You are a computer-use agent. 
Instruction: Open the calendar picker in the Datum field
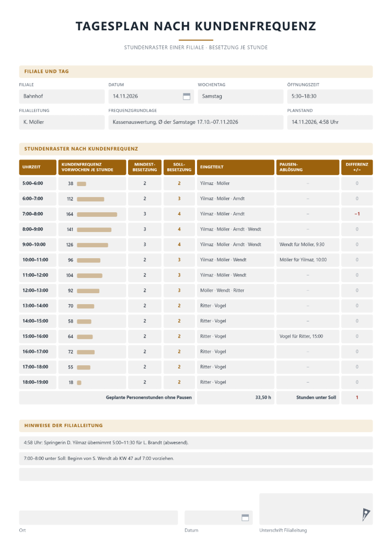coord(187,97)
